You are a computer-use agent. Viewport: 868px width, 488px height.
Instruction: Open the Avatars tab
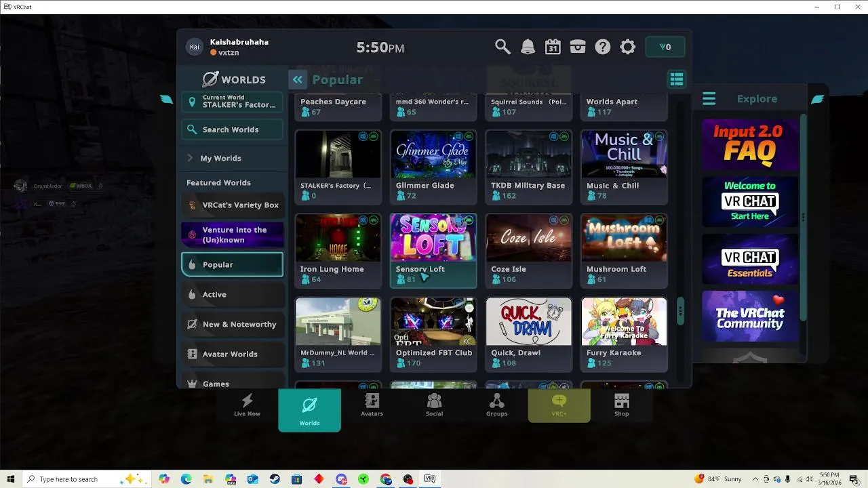tap(372, 405)
